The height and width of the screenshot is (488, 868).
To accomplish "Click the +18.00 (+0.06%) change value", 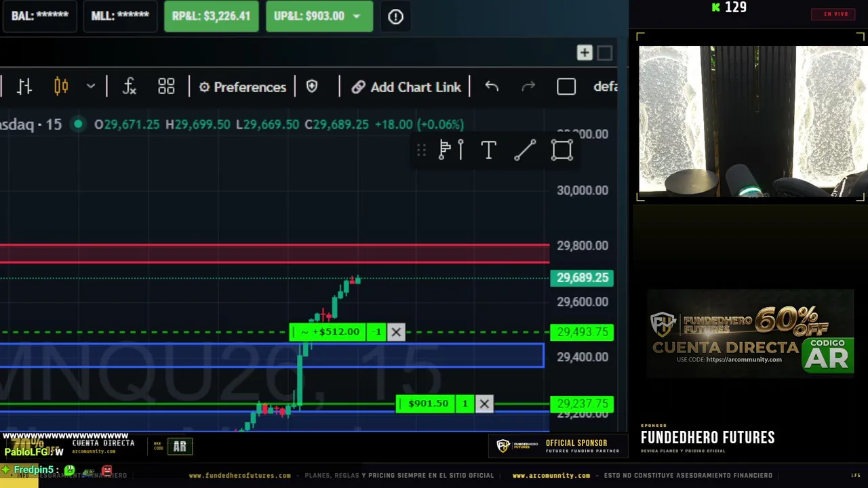I will (419, 125).
